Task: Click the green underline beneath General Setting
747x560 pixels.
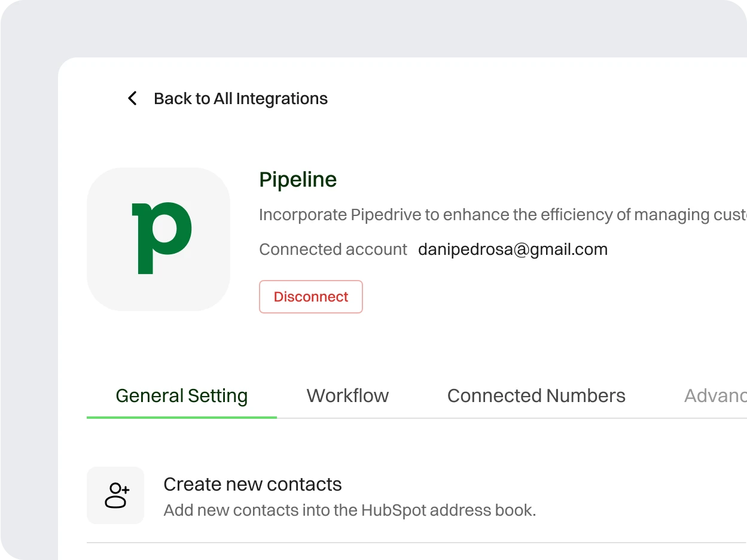Action: point(181,416)
